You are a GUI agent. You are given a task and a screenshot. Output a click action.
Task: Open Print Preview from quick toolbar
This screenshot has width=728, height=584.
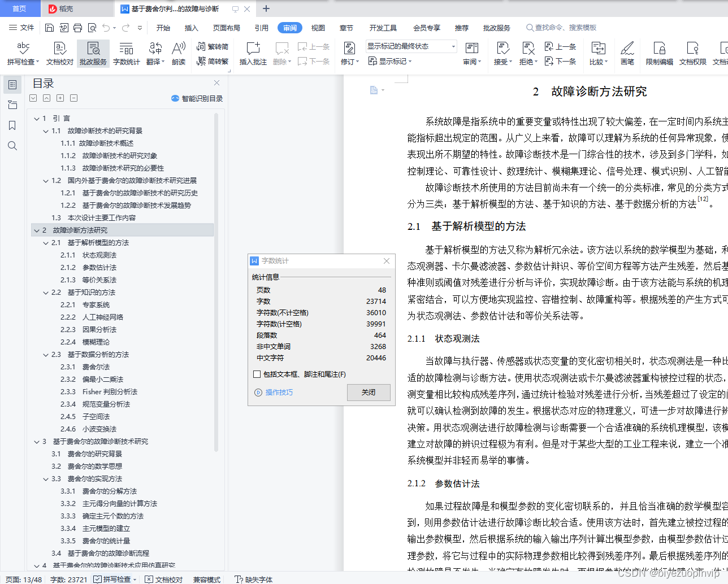pyautogui.click(x=92, y=28)
